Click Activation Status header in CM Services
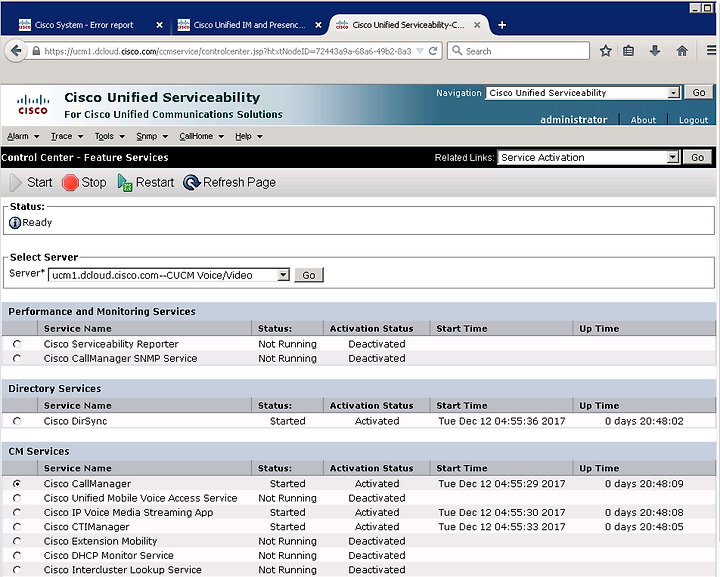The height and width of the screenshot is (577, 720). [371, 468]
